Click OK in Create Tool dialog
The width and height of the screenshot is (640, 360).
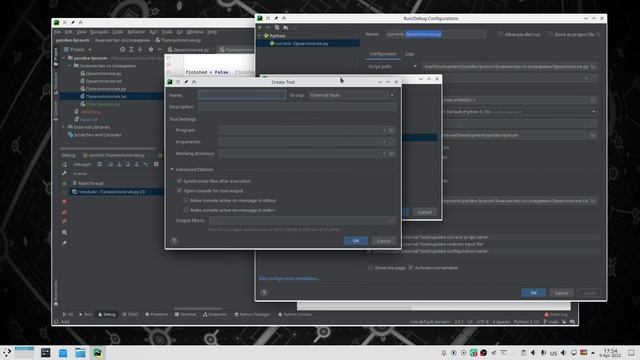point(356,240)
